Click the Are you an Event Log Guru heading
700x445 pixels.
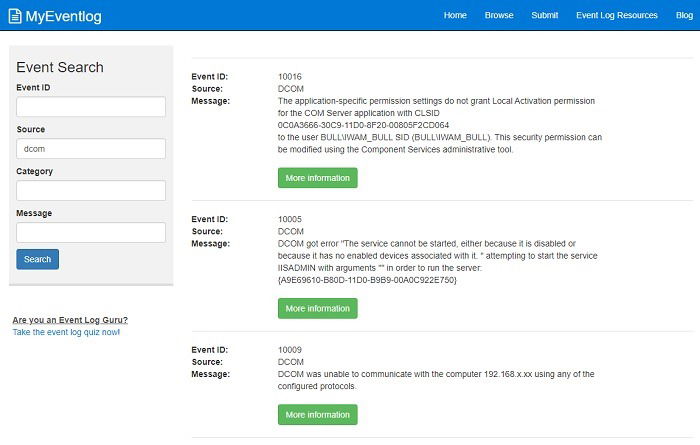click(70, 320)
